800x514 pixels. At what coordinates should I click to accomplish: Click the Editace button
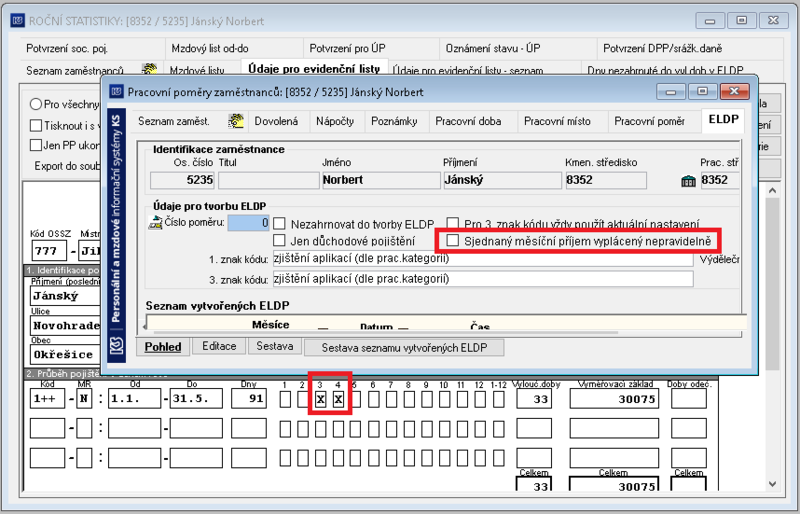point(219,346)
